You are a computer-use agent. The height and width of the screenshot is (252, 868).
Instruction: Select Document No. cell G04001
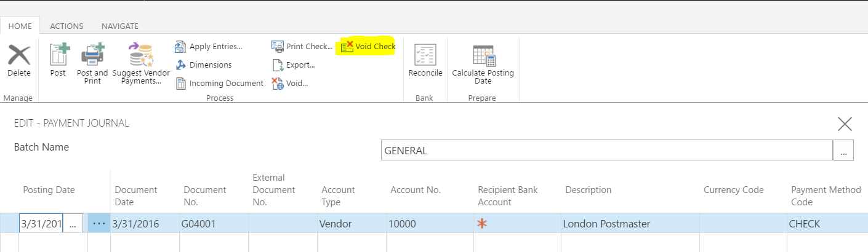pyautogui.click(x=214, y=224)
